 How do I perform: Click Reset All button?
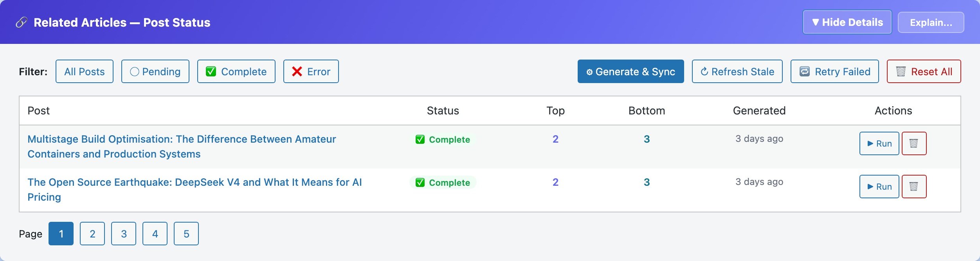pyautogui.click(x=924, y=71)
